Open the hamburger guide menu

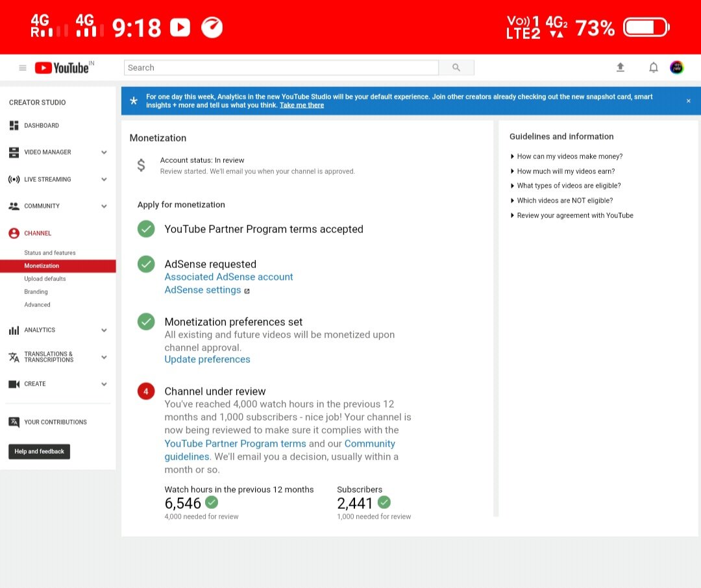click(22, 68)
